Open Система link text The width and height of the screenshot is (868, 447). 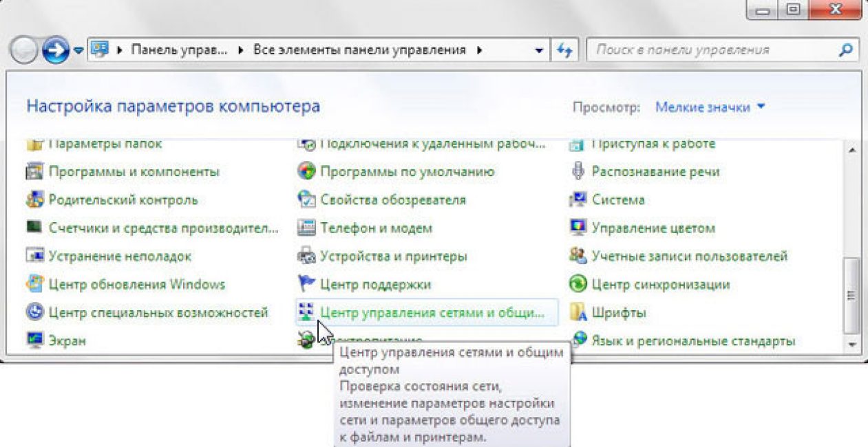[x=618, y=199]
